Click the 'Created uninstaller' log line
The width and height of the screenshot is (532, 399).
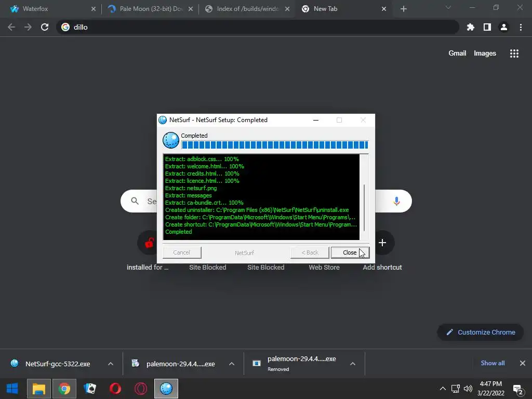pyautogui.click(x=257, y=210)
